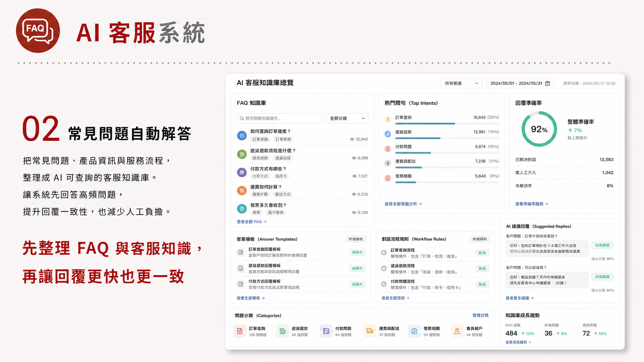Click 採用建議 for the 訂單什麼時候會到 reply

coord(602,245)
